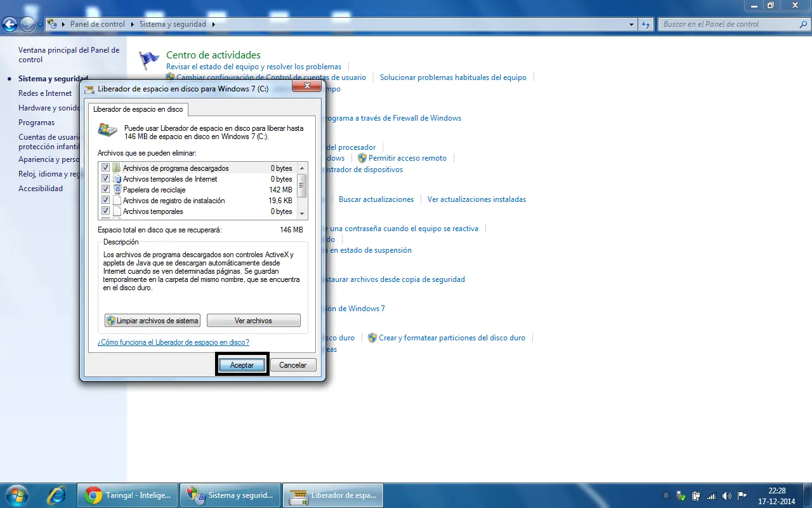This screenshot has width=812, height=508.
Task: Click Revisar el estado del equipo link
Action: (254, 67)
